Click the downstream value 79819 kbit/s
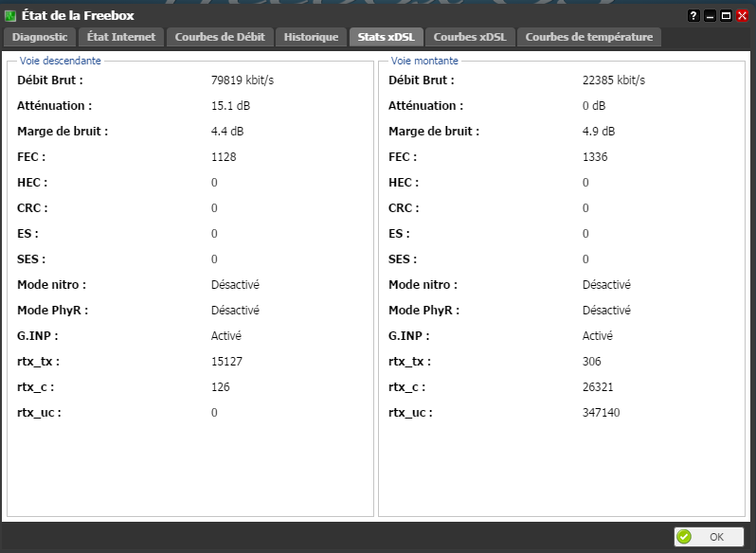This screenshot has height=553, width=756. pos(242,80)
